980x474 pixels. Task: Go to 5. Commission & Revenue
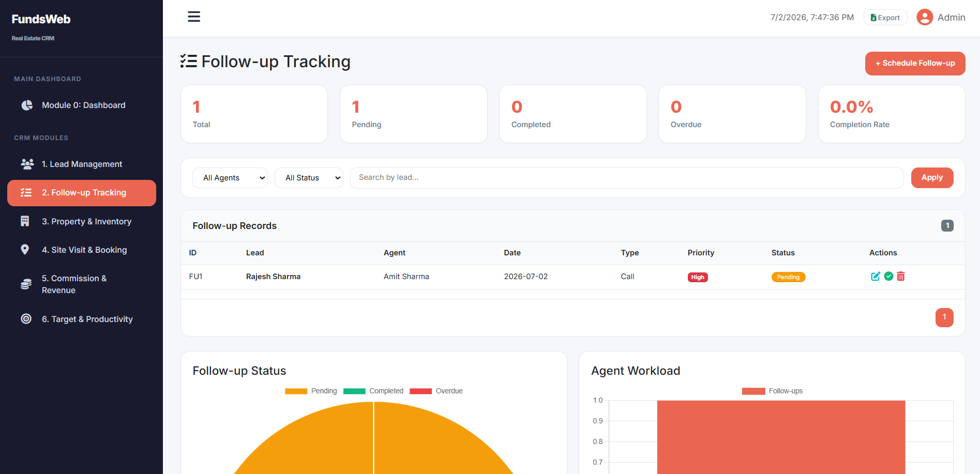pyautogui.click(x=82, y=284)
